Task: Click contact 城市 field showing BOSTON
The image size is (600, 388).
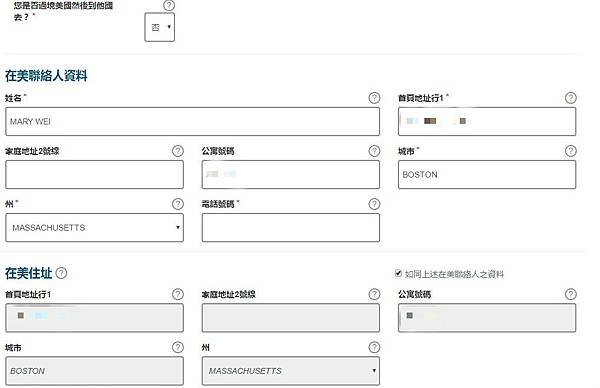Action: point(487,174)
